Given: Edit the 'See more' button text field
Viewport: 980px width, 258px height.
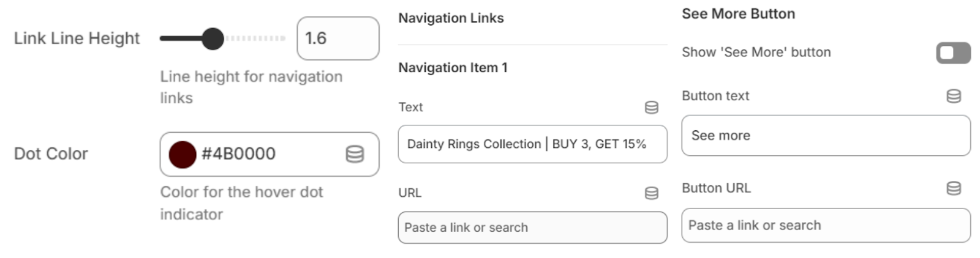Looking at the screenshot, I should tap(825, 136).
